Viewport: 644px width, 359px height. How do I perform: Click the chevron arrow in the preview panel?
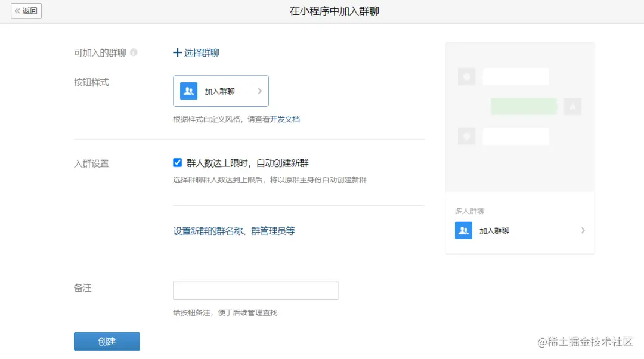583,230
